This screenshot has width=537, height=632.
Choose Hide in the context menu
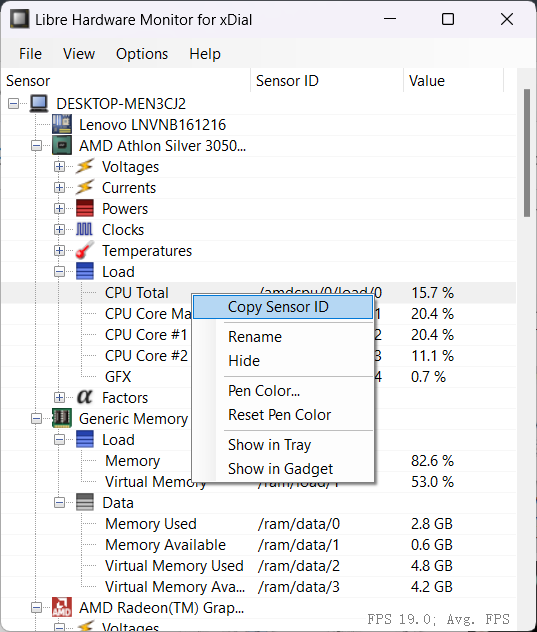point(283,361)
